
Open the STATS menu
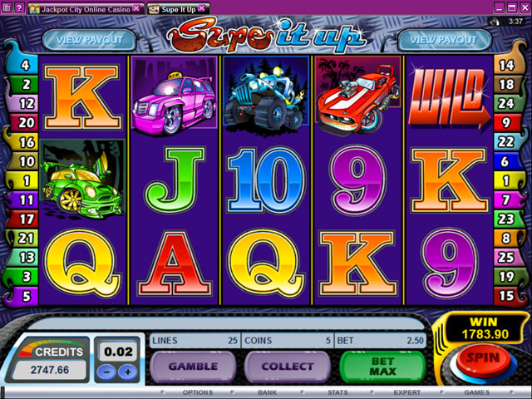click(337, 392)
